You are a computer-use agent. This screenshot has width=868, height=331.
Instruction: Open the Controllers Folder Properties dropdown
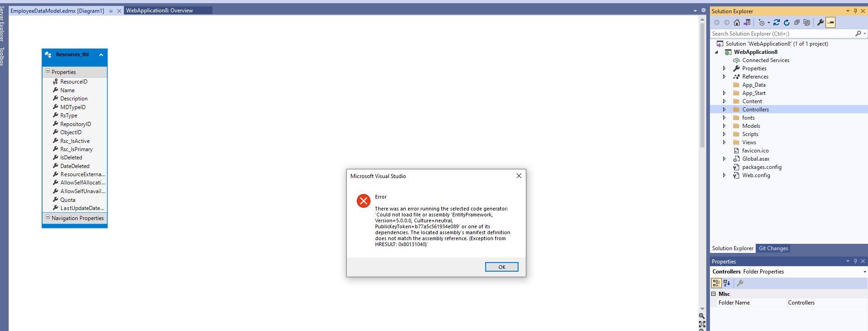864,272
